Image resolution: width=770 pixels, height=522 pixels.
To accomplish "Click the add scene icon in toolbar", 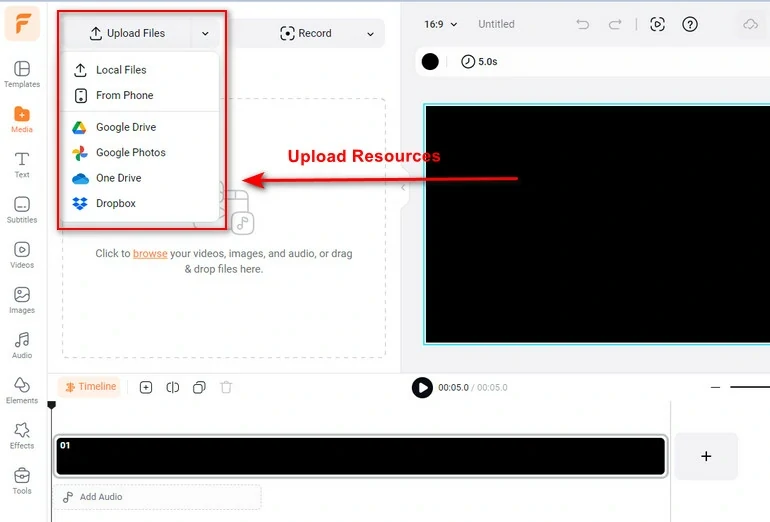I will (x=146, y=387).
